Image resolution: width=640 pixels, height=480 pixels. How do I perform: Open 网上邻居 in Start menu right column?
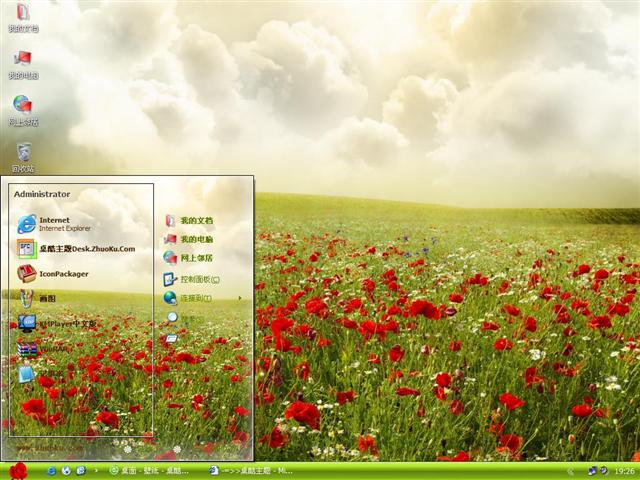pos(189,258)
